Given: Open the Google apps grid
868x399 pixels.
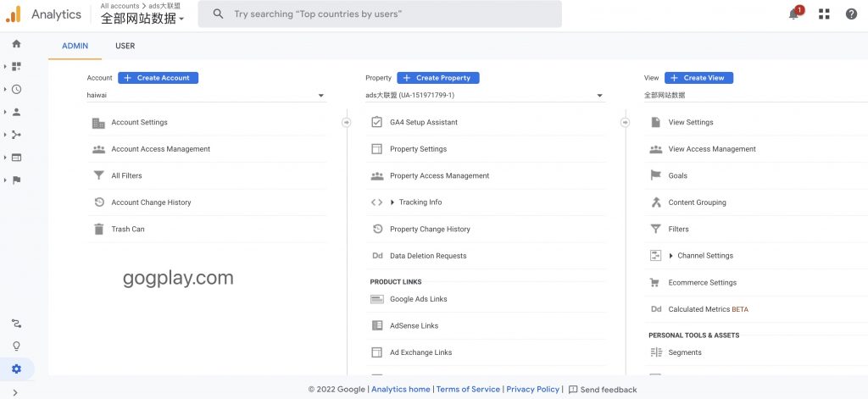Looking at the screenshot, I should pyautogui.click(x=824, y=14).
